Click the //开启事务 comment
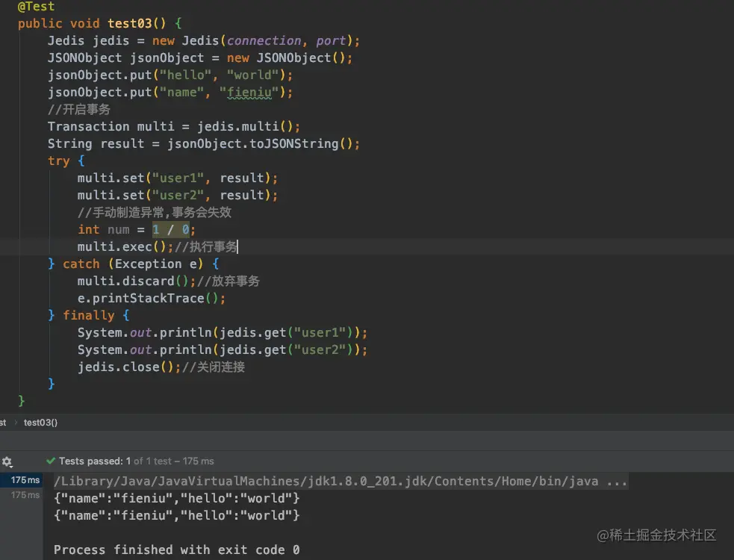This screenshot has height=560, width=734. coord(78,110)
